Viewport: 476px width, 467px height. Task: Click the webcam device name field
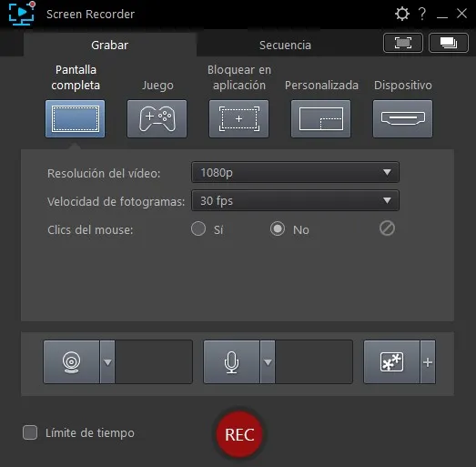154,362
